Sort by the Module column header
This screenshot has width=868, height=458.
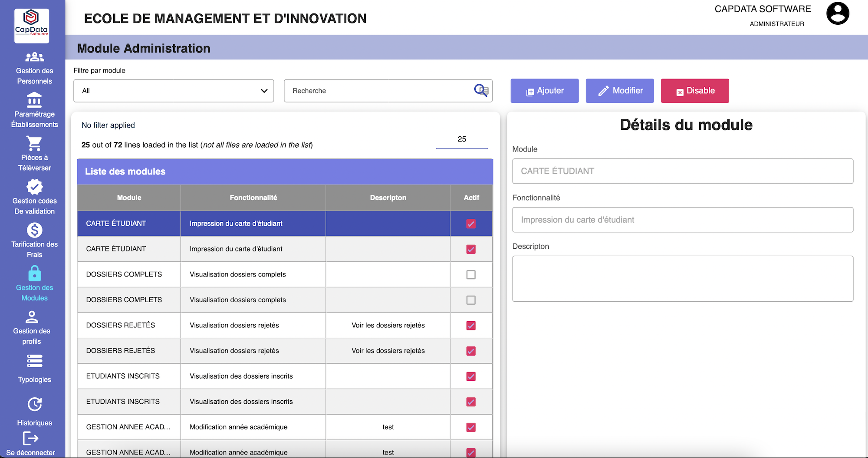pyautogui.click(x=129, y=198)
